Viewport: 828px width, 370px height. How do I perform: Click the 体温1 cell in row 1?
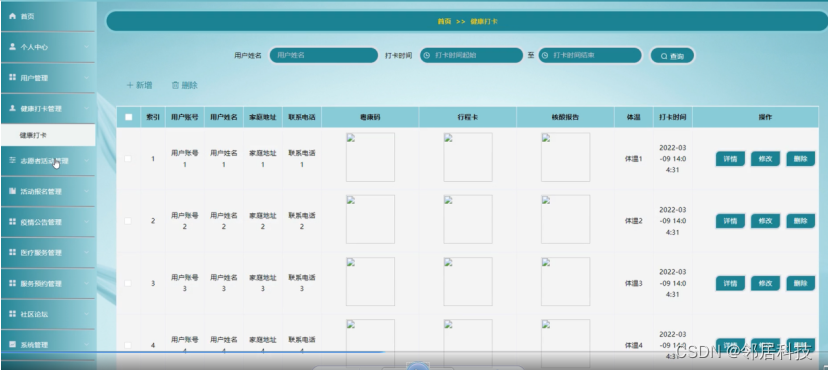point(634,159)
